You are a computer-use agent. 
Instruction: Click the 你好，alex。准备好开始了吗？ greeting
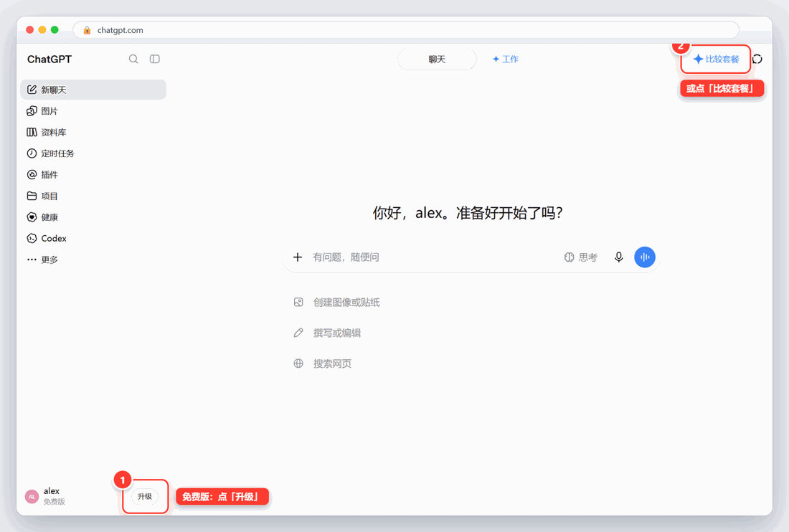click(x=468, y=213)
